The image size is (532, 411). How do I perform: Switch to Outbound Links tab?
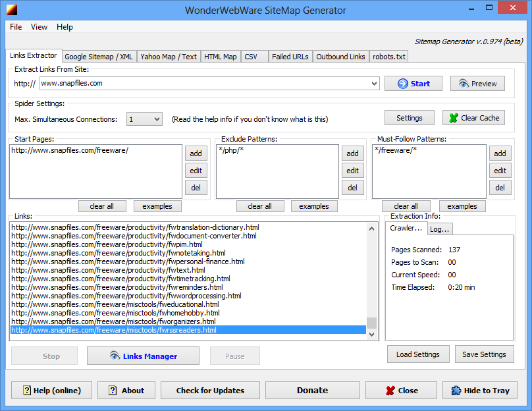point(340,57)
